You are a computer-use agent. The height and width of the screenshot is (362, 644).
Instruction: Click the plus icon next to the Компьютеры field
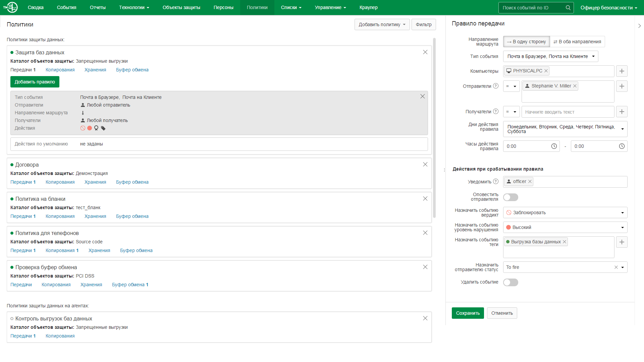click(622, 71)
